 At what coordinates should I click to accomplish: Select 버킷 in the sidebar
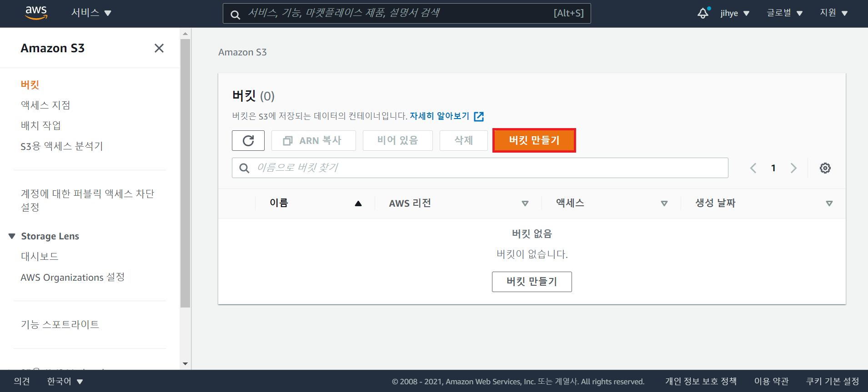click(30, 84)
